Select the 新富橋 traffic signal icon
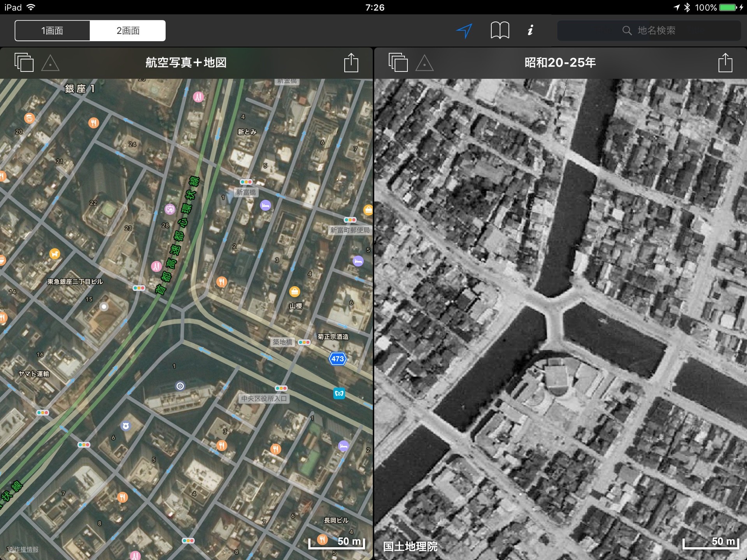Screen dimensions: 747x560 click(x=246, y=182)
